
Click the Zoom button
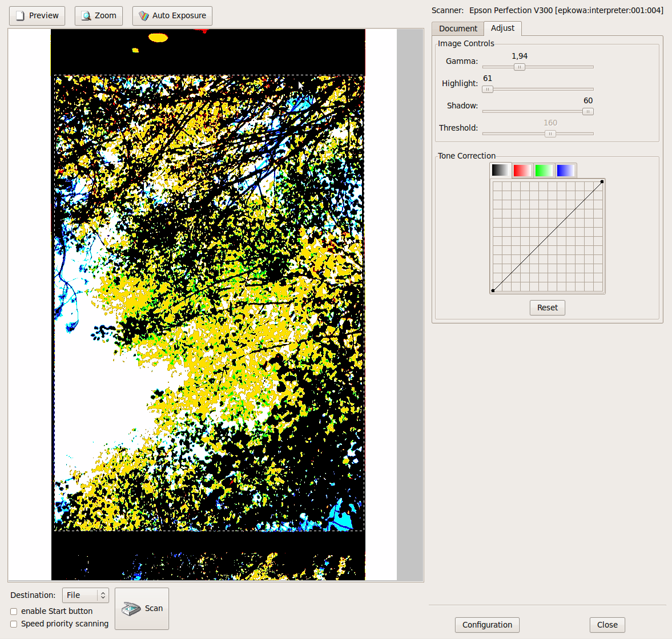point(99,16)
